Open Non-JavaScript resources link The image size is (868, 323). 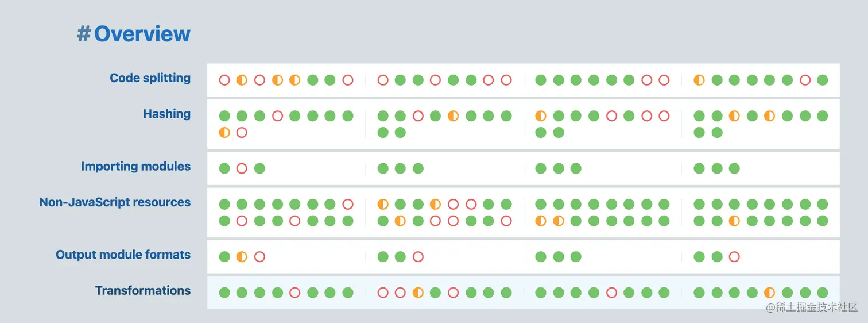115,202
